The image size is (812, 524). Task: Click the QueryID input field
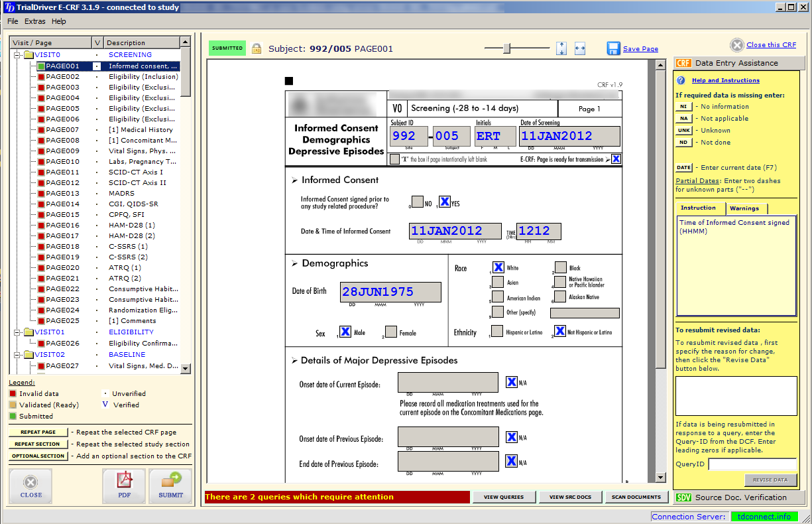(752, 464)
